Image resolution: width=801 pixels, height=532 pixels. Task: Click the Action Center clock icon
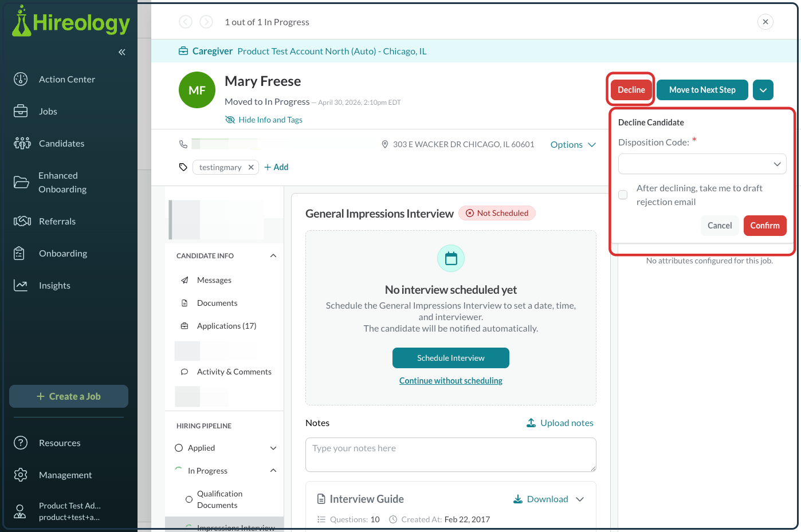(21, 79)
